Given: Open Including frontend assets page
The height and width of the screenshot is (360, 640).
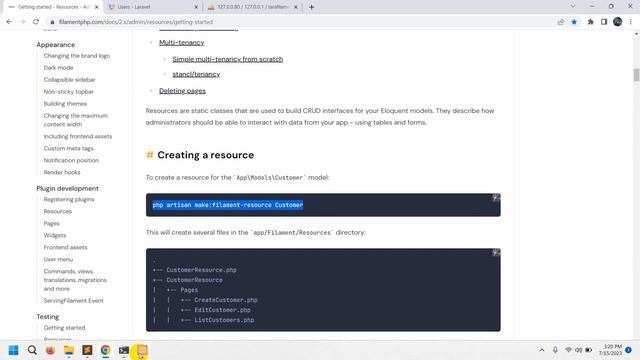Looking at the screenshot, I should click(78, 136).
